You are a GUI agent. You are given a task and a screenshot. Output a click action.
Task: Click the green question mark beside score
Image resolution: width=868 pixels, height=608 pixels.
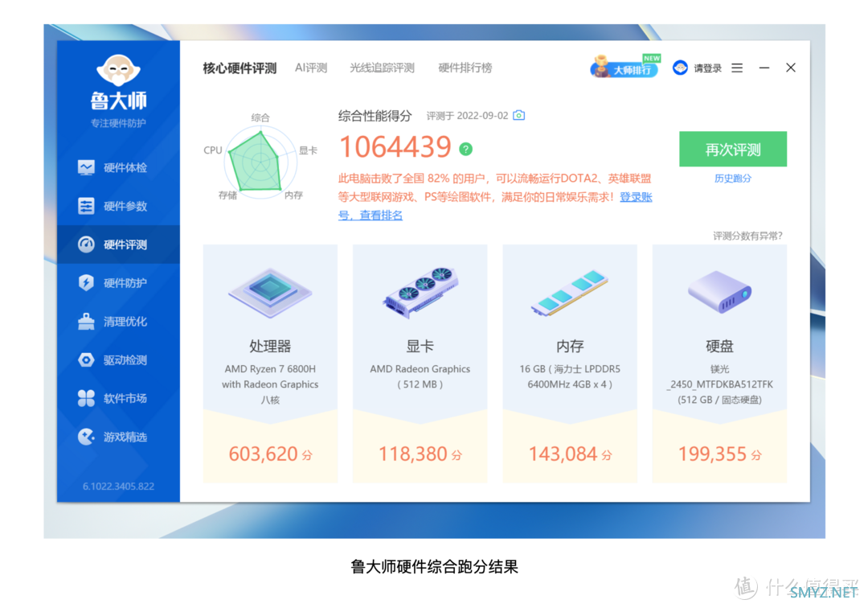[x=465, y=149]
